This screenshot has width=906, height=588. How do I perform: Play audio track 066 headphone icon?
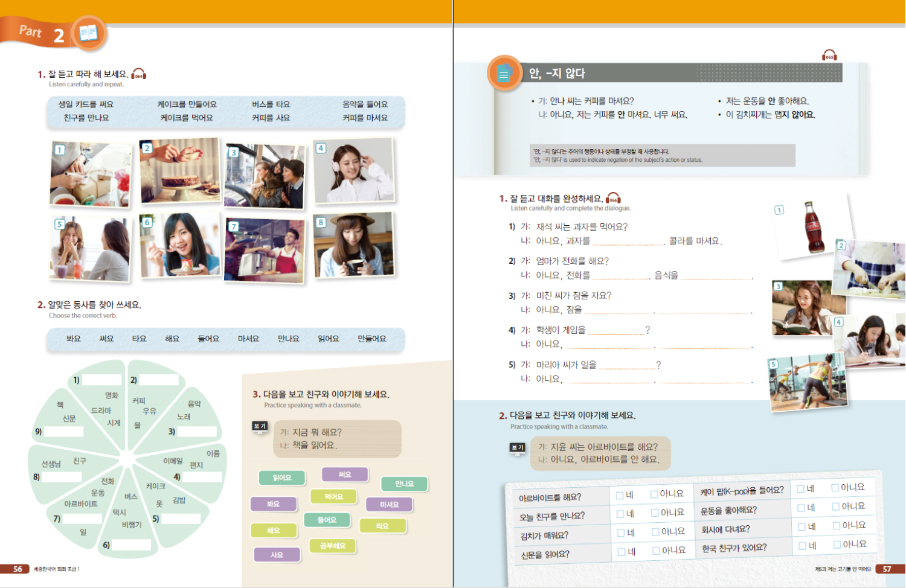coord(613,198)
